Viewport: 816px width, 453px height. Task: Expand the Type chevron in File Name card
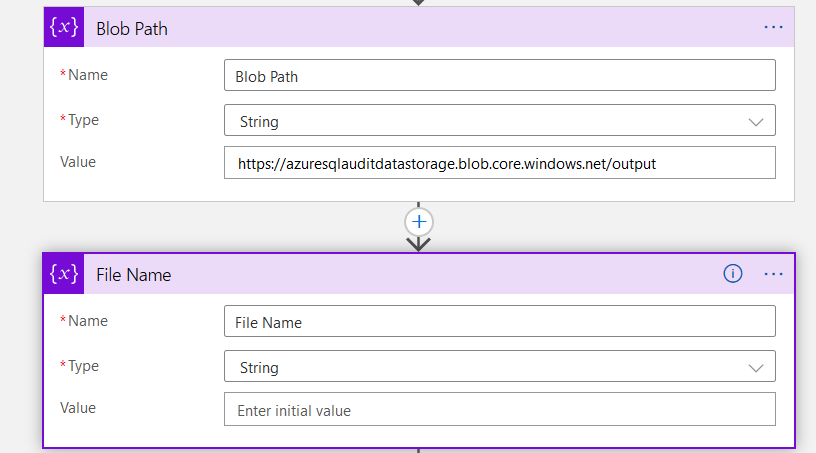click(755, 368)
